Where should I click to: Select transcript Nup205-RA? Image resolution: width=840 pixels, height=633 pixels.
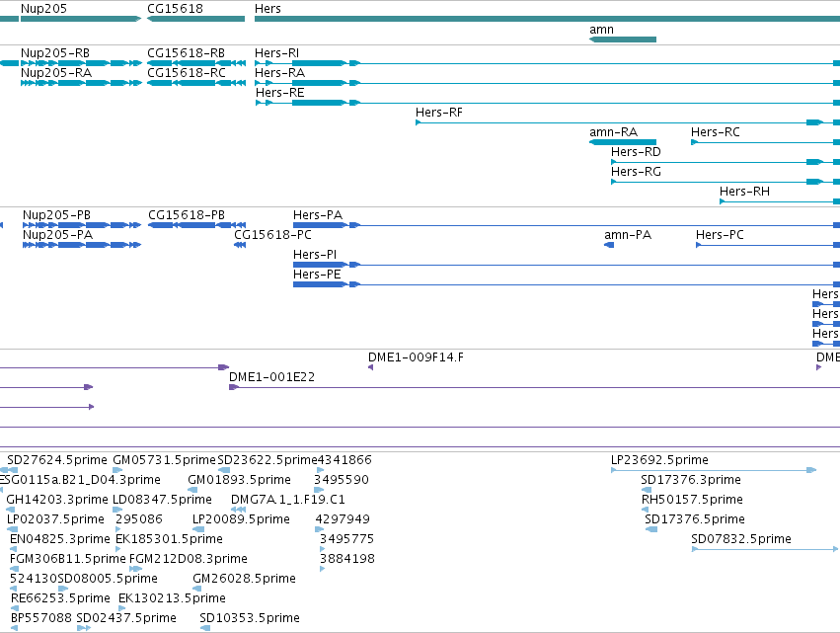[56, 73]
